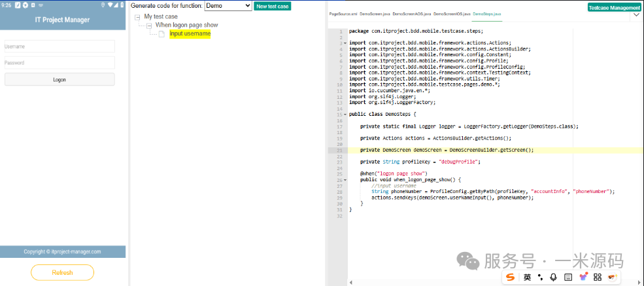The height and width of the screenshot is (286, 644).
Task: Toggle punctuation mode in IME bar
Action: pyautogui.click(x=541, y=277)
